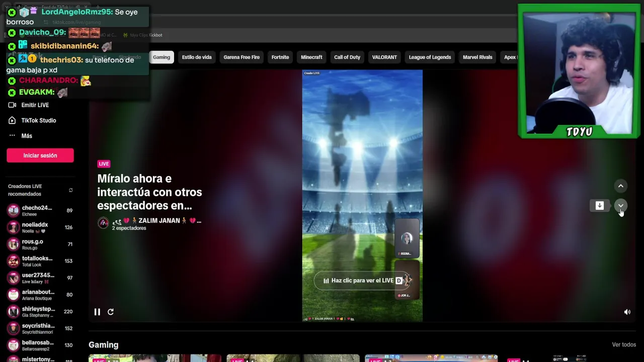Click noeliaddx avatar icon
Image resolution: width=644 pixels, height=362 pixels.
click(x=14, y=227)
